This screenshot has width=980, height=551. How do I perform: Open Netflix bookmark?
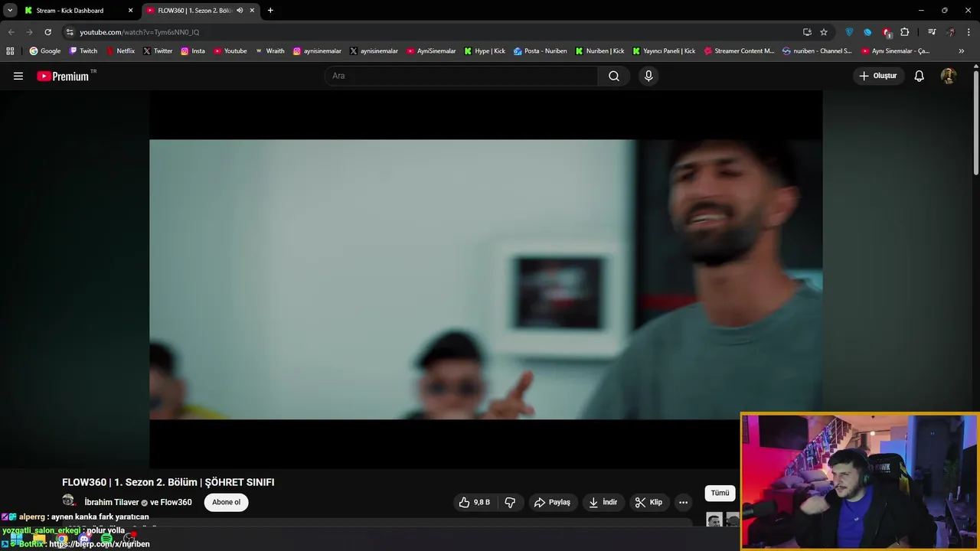(120, 51)
